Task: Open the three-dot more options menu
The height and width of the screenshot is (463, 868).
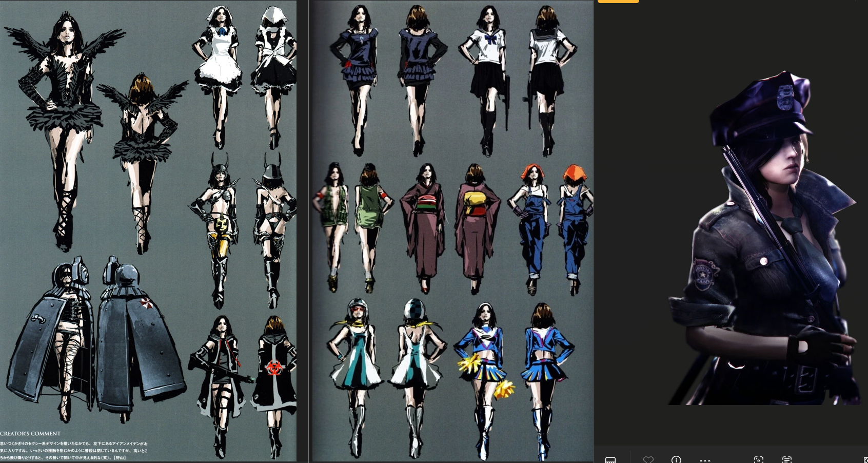Action: (705, 460)
